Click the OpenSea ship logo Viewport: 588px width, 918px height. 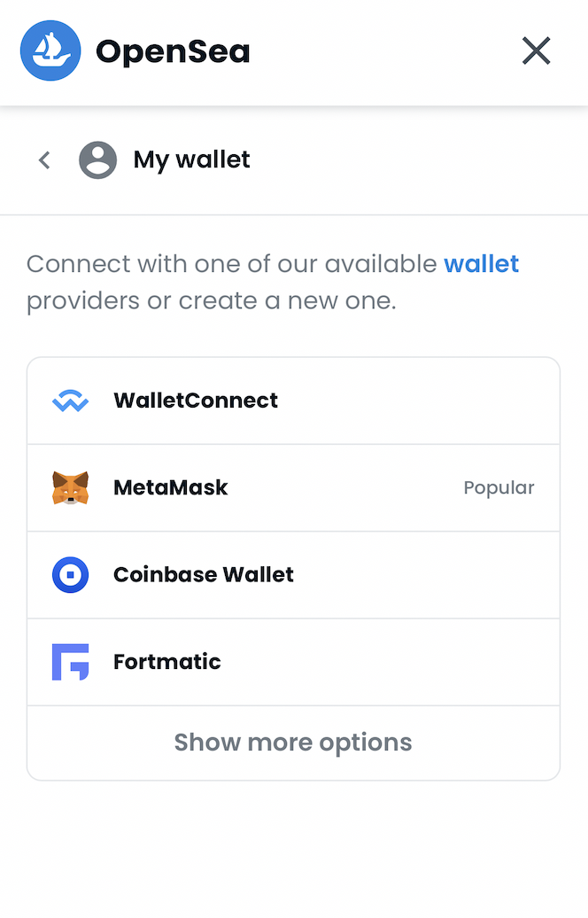point(50,51)
